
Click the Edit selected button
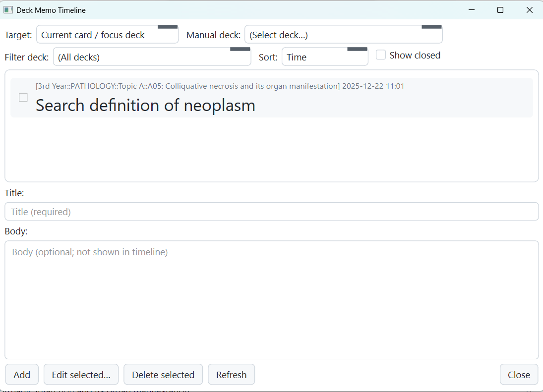[x=81, y=375]
